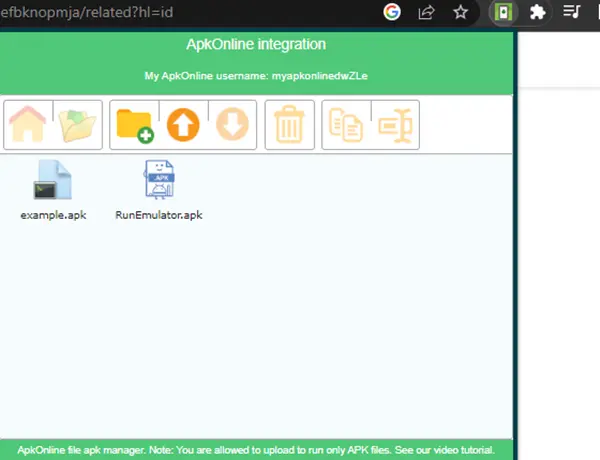Delete selected file with trash icon
The image size is (600, 460).
(289, 124)
